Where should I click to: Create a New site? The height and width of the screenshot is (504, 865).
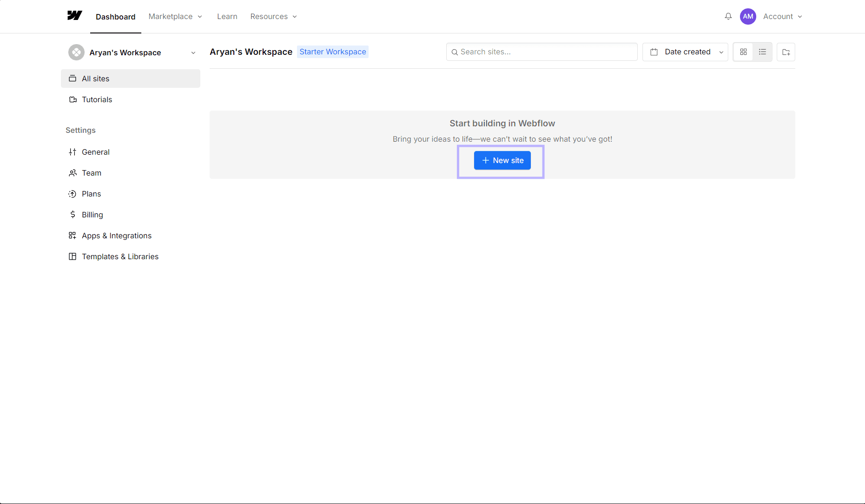coord(502,160)
